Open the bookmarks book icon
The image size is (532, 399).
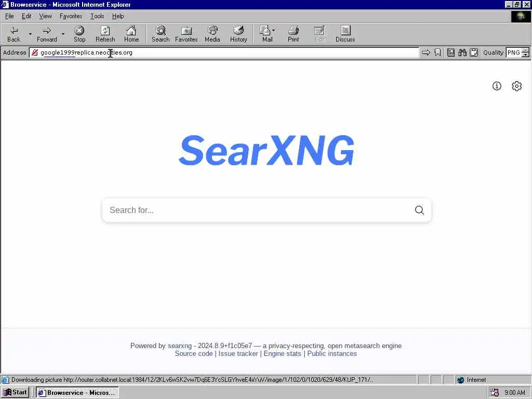[451, 52]
